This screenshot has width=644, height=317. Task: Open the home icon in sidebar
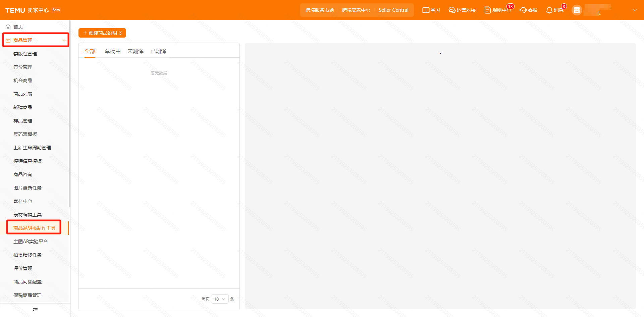8,27
